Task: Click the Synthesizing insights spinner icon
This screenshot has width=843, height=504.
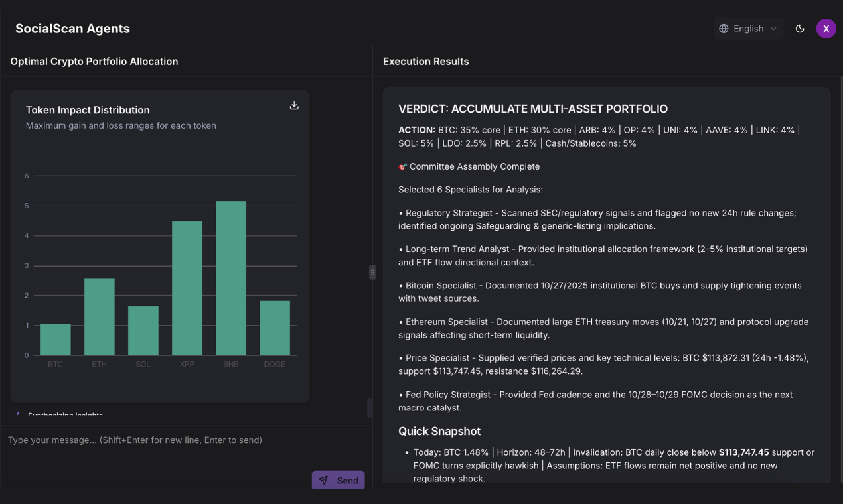Action: (x=17, y=414)
